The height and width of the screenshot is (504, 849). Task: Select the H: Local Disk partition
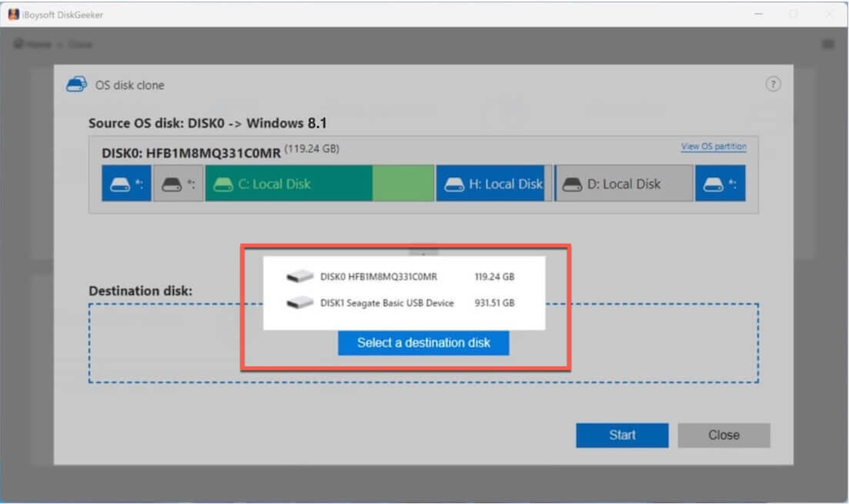493,184
